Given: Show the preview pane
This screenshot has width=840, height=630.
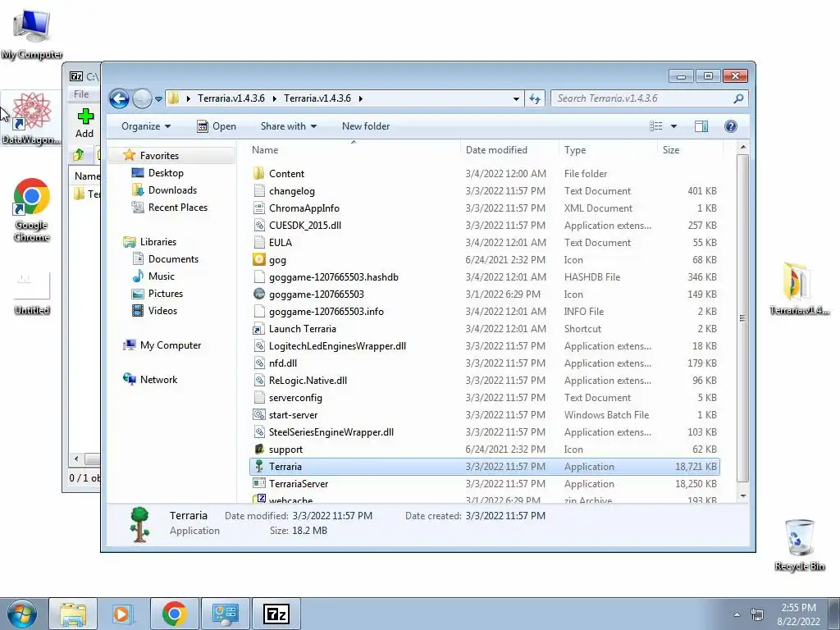Looking at the screenshot, I should 701,126.
